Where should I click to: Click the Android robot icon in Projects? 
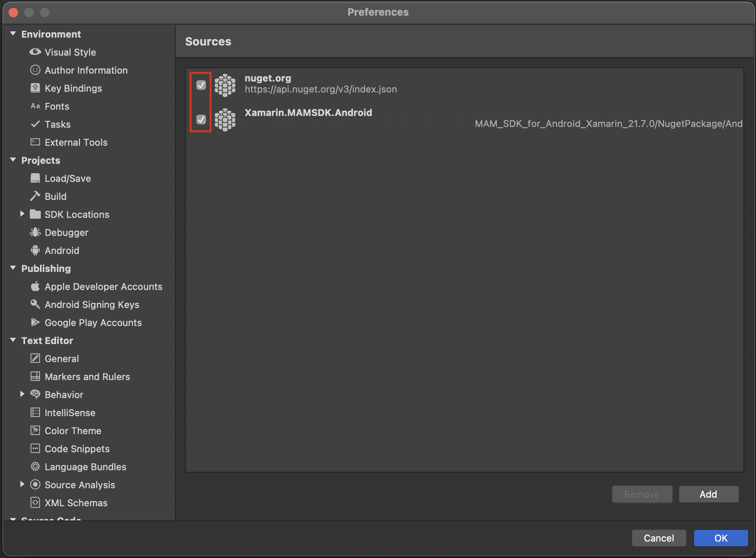[x=35, y=250]
